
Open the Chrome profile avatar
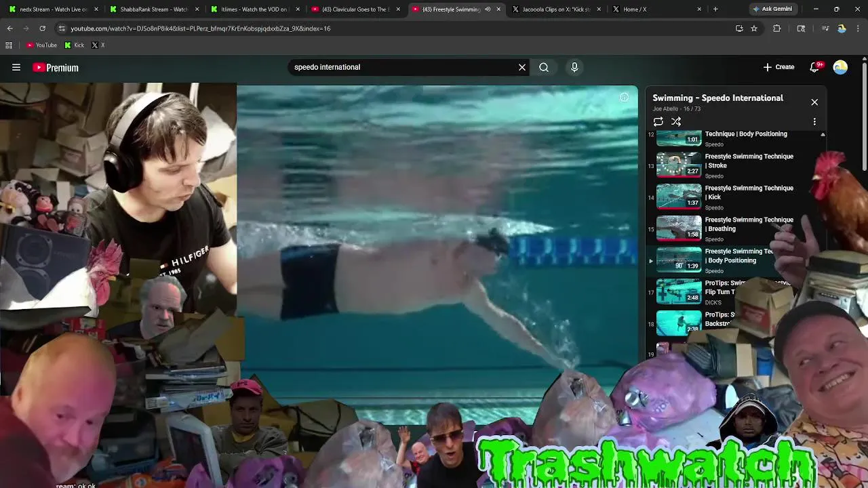[x=842, y=28]
